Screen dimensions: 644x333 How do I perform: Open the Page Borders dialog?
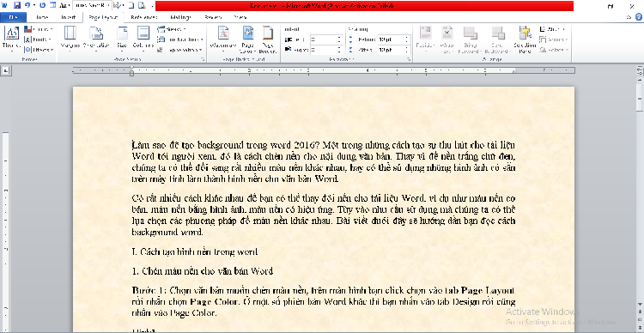click(x=268, y=39)
